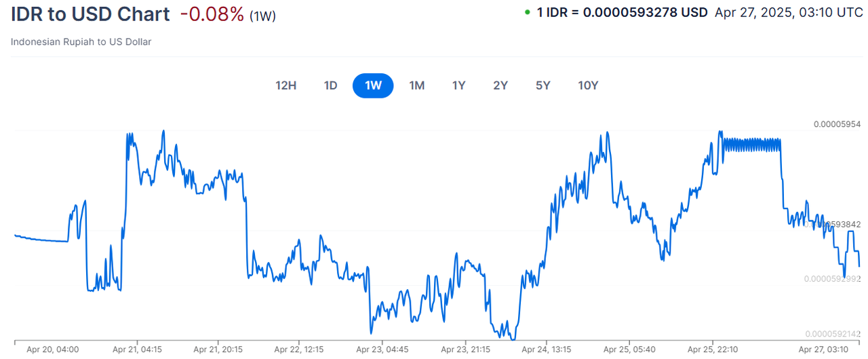Select the active 1W range button
Image resolution: width=868 pixels, height=359 pixels.
coord(373,86)
